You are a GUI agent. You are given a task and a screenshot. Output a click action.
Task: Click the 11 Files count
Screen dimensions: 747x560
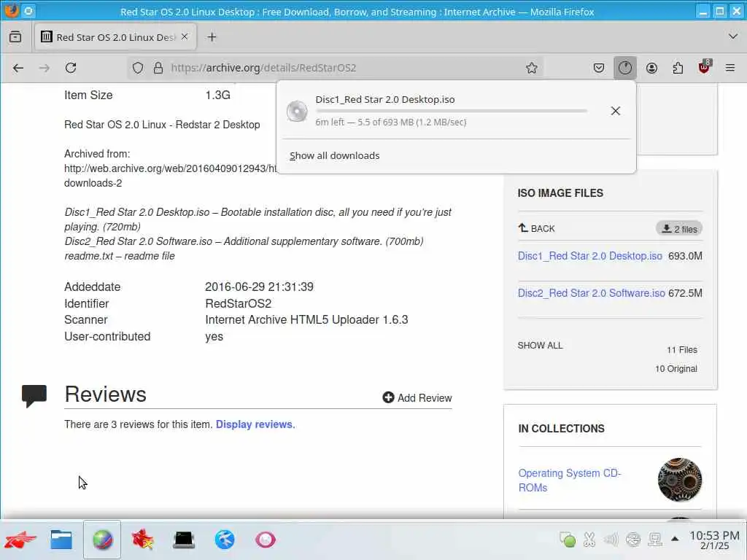682,350
